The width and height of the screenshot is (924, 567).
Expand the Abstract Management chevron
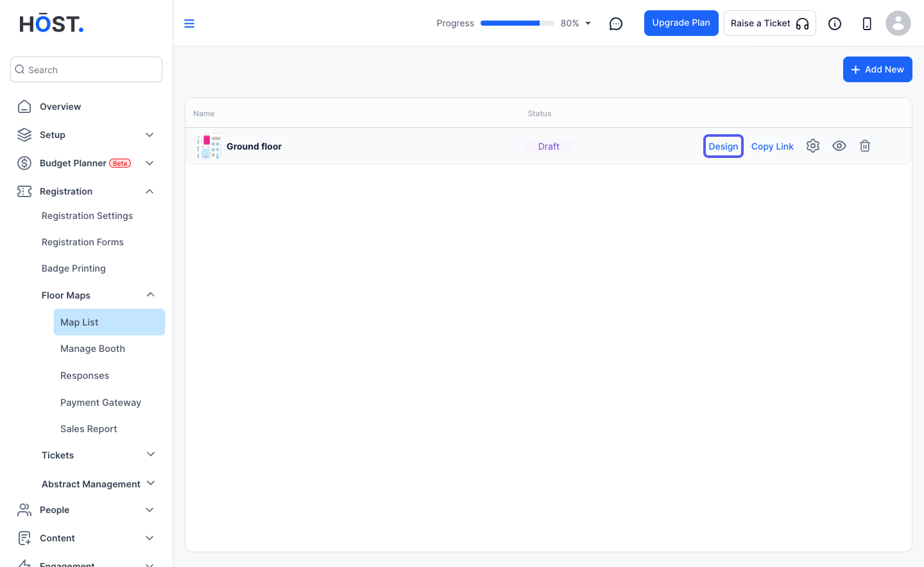(x=151, y=483)
